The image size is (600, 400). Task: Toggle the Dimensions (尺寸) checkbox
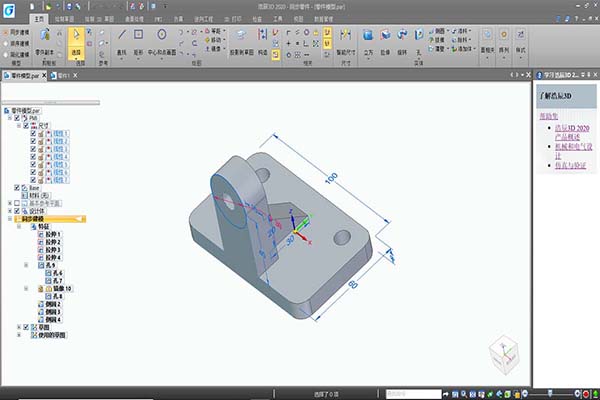click(x=26, y=126)
